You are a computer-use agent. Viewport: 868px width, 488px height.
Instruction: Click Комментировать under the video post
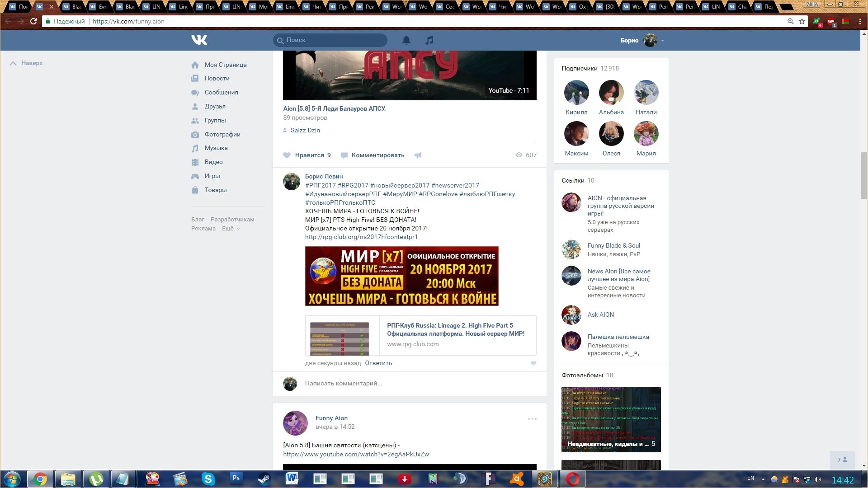coord(373,155)
